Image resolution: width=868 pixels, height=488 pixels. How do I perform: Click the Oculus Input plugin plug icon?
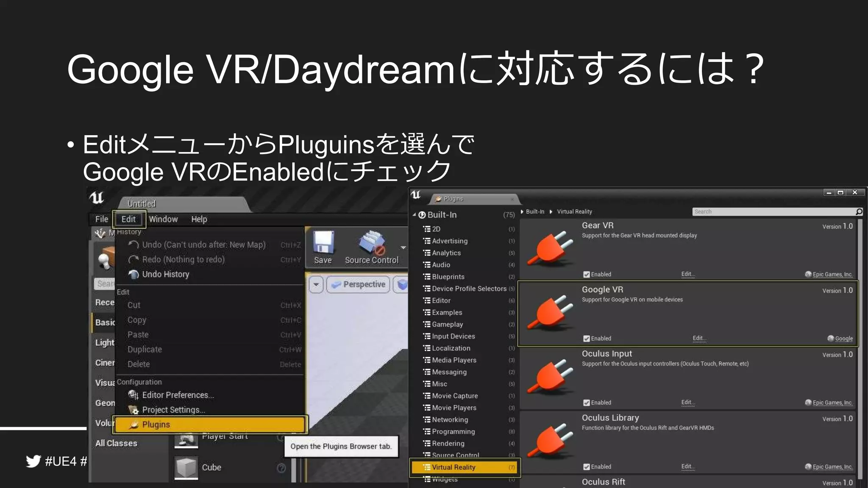tap(550, 377)
